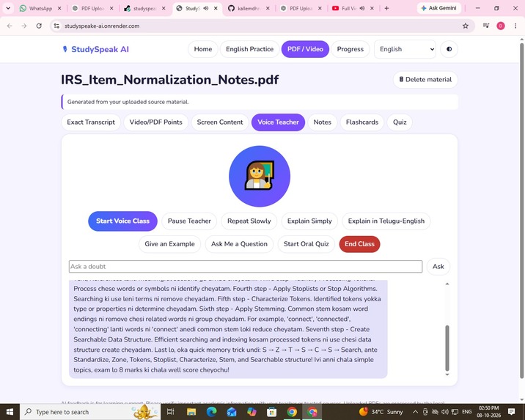Click StudySpeak AI logo
The height and width of the screenshot is (420, 525).
click(96, 50)
